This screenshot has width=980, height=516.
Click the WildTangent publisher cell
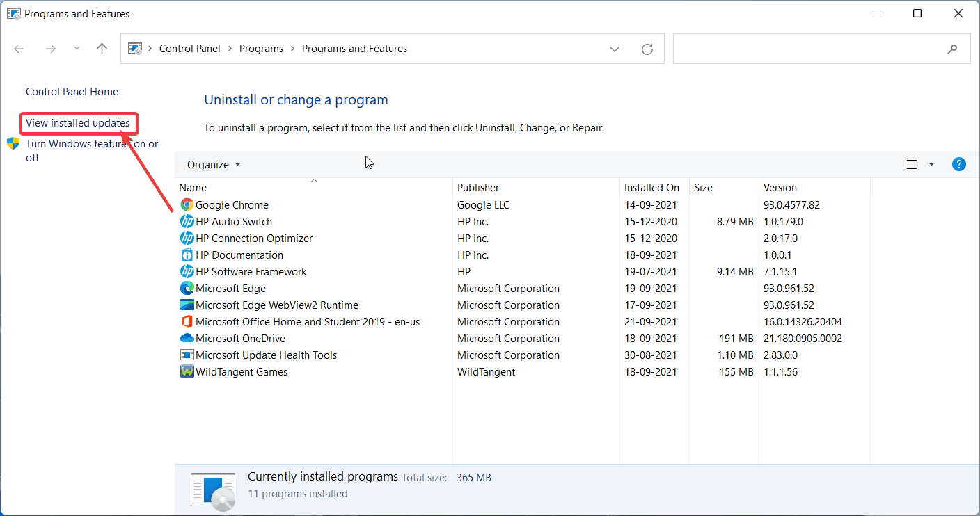[486, 371]
